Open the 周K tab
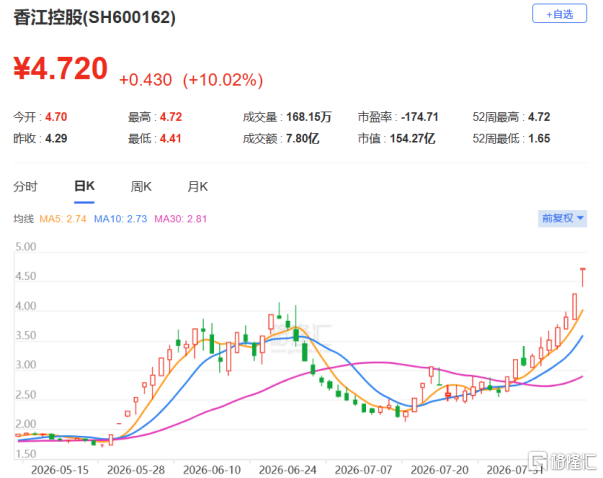Image resolution: width=603 pixels, height=478 pixels. [141, 187]
